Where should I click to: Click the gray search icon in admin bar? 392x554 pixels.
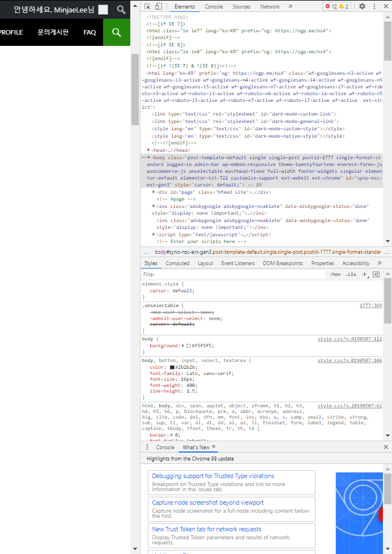click(121, 10)
